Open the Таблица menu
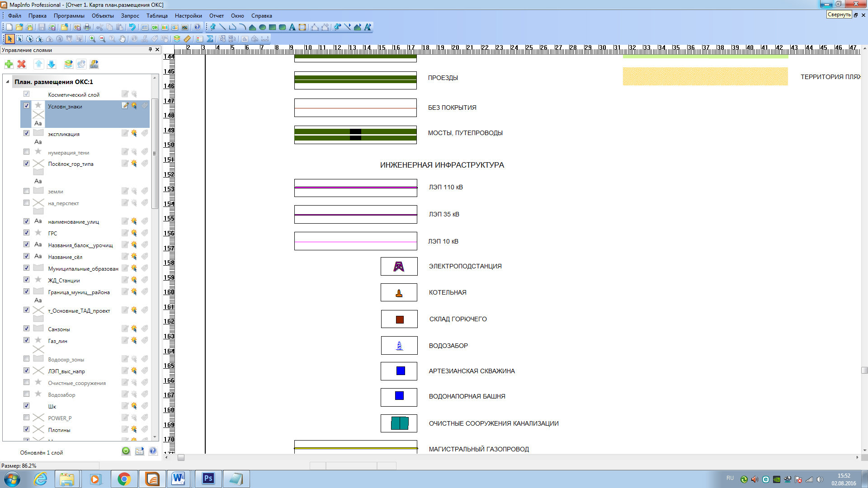Image resolution: width=868 pixels, height=488 pixels. click(157, 16)
